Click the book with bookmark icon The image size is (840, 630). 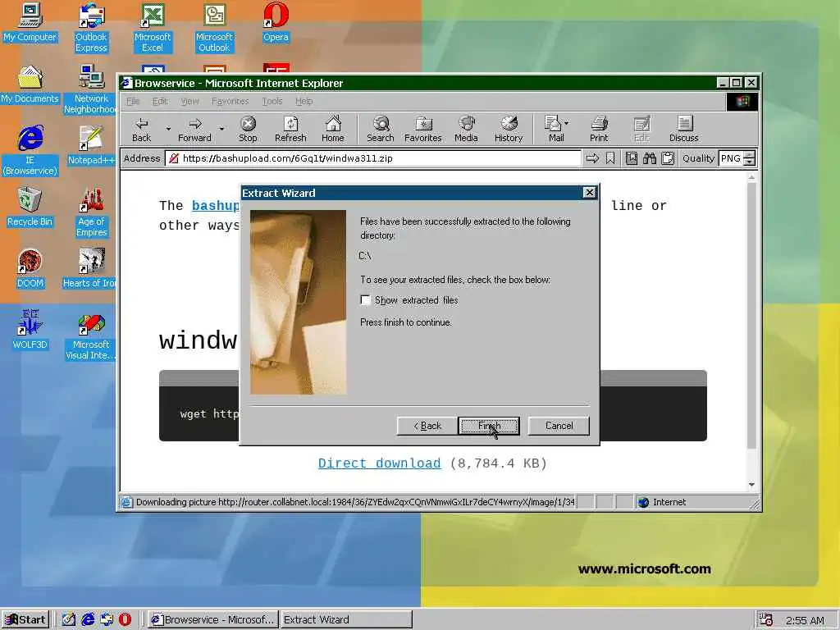[x=632, y=158]
